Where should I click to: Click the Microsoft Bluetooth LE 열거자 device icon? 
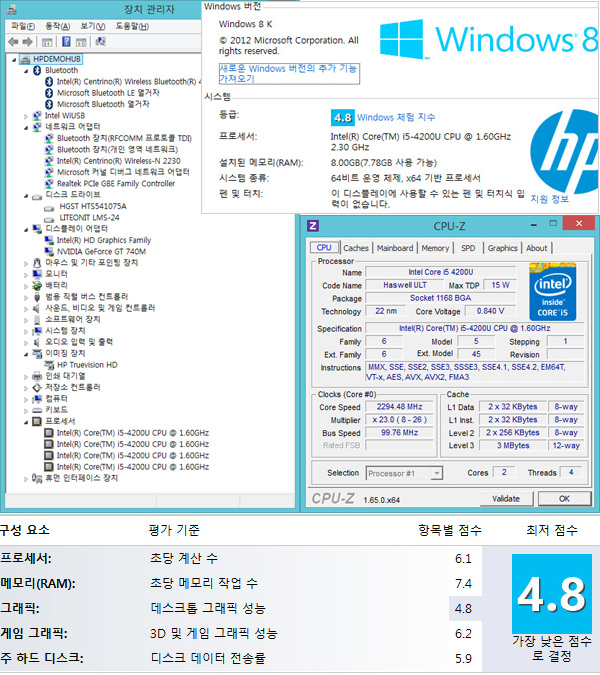(x=49, y=93)
